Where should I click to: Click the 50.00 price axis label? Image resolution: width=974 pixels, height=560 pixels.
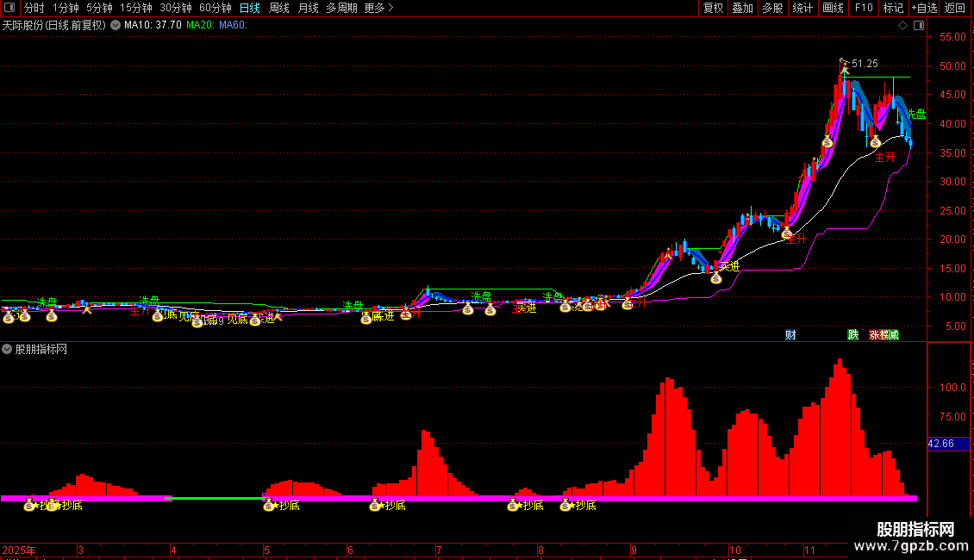(952, 65)
